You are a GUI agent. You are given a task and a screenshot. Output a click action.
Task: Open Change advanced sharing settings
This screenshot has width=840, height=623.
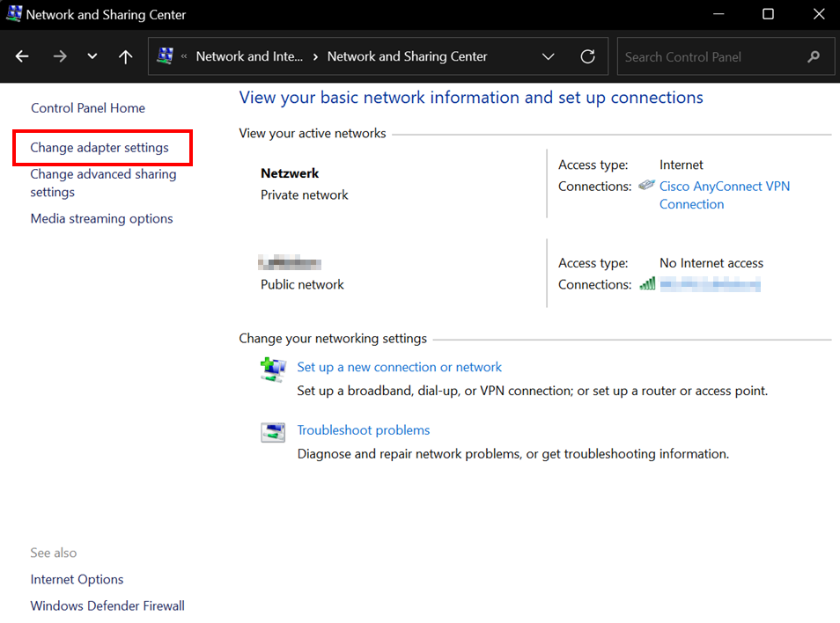(x=103, y=183)
